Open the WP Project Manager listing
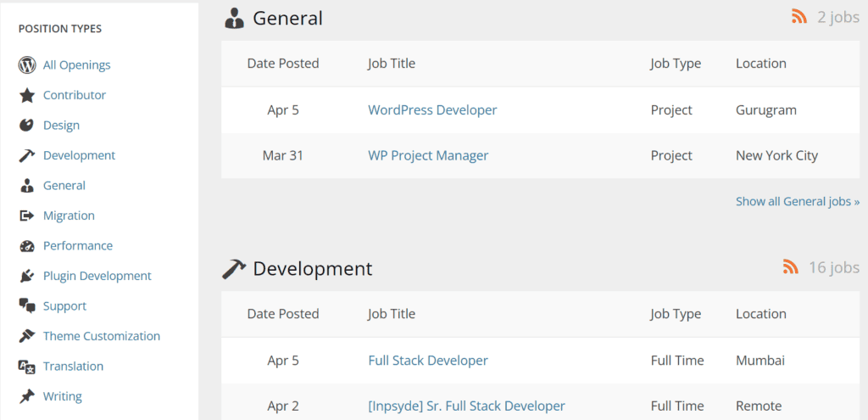 coord(428,156)
